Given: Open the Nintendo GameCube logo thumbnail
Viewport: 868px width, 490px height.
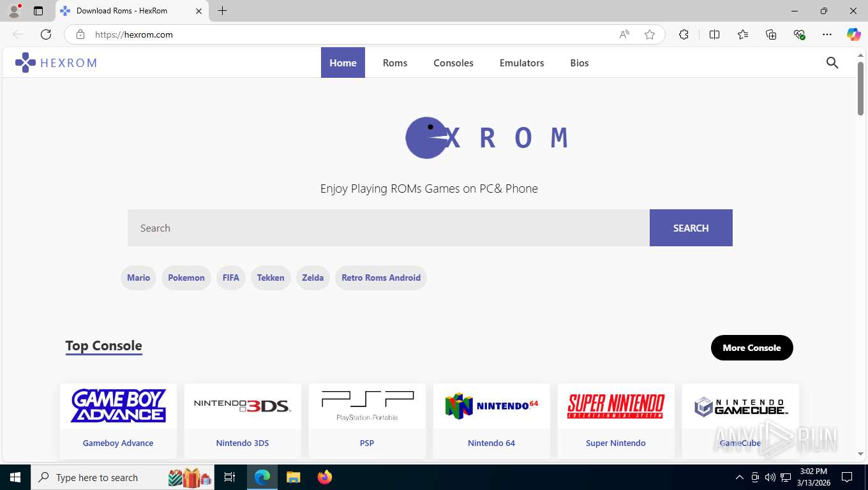Looking at the screenshot, I should click(740, 406).
